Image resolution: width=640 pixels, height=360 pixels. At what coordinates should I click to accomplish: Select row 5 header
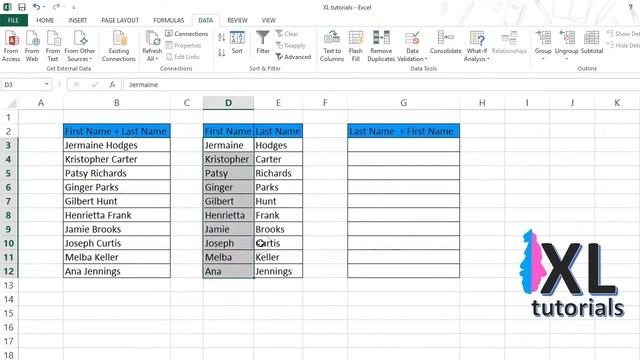(9, 173)
